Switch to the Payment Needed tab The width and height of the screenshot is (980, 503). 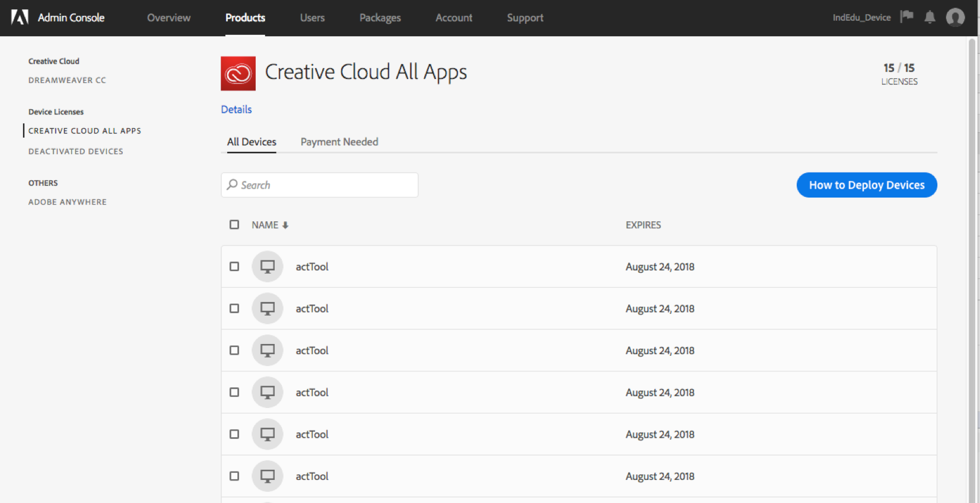(339, 142)
